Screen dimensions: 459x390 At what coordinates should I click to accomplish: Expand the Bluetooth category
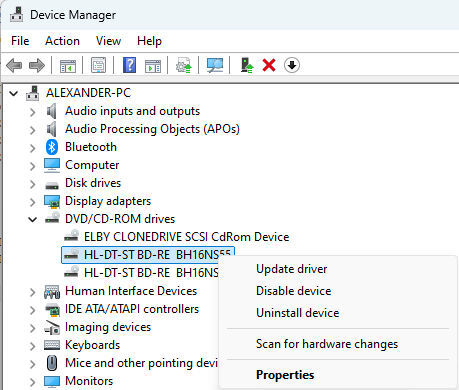coord(32,148)
